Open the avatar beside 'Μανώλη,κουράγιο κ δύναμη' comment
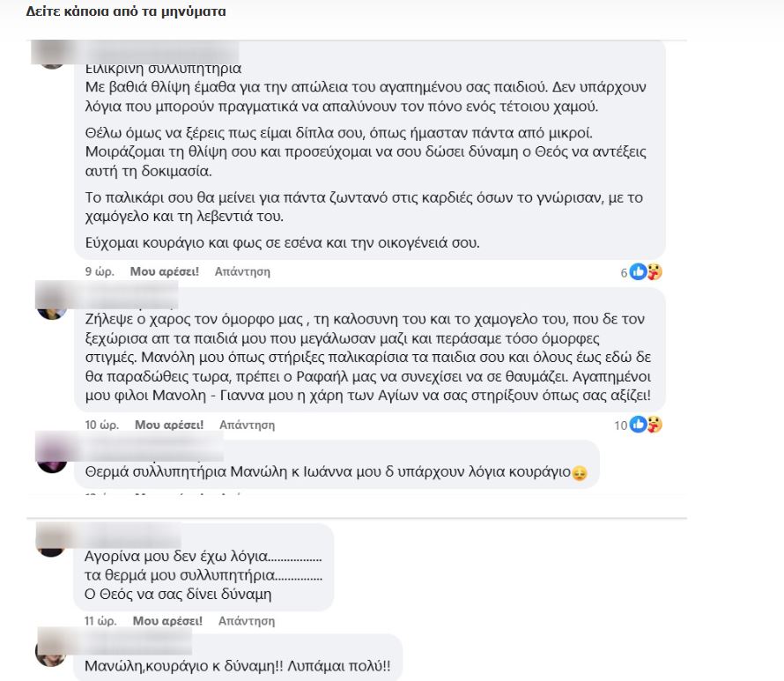 [x=51, y=652]
